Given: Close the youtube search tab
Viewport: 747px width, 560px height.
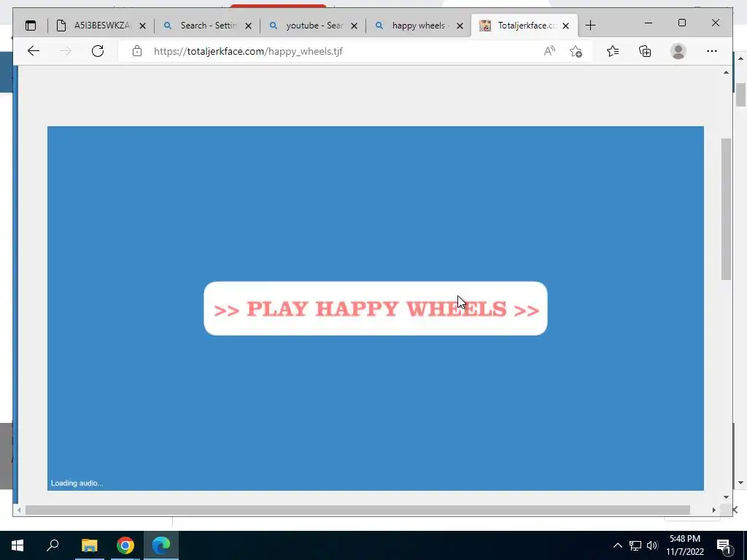Looking at the screenshot, I should click(354, 26).
